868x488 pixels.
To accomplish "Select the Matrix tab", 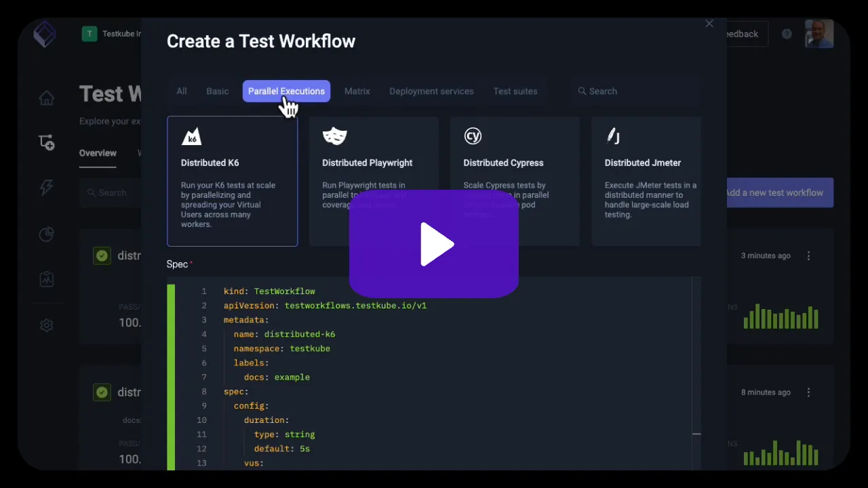I will [x=357, y=91].
